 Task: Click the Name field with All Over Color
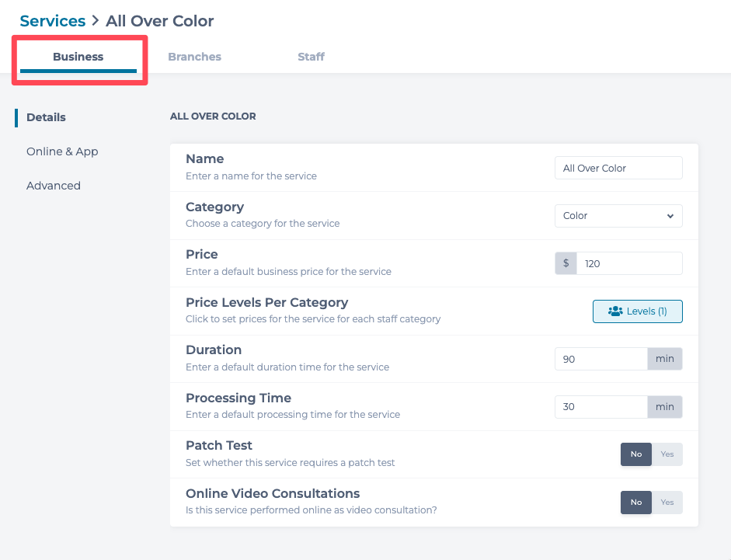coord(618,168)
